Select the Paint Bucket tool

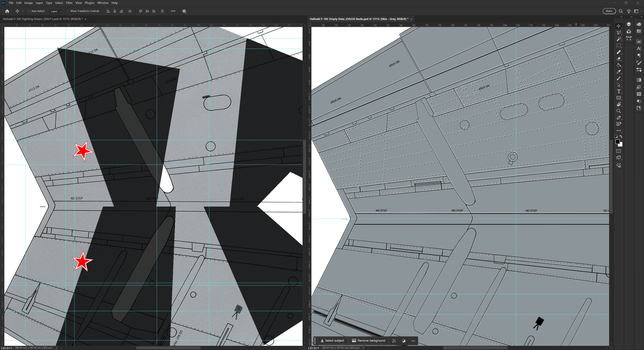[x=619, y=65]
